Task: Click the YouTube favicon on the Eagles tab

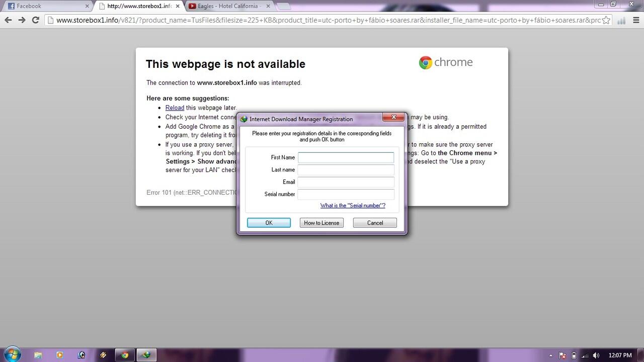Action: pos(192,6)
